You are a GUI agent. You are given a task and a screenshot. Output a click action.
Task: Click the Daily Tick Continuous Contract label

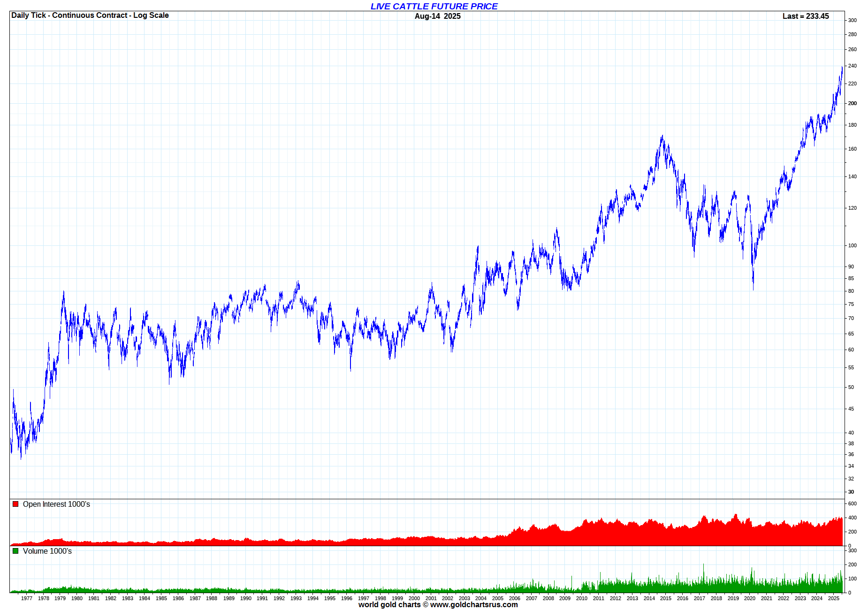coord(90,15)
